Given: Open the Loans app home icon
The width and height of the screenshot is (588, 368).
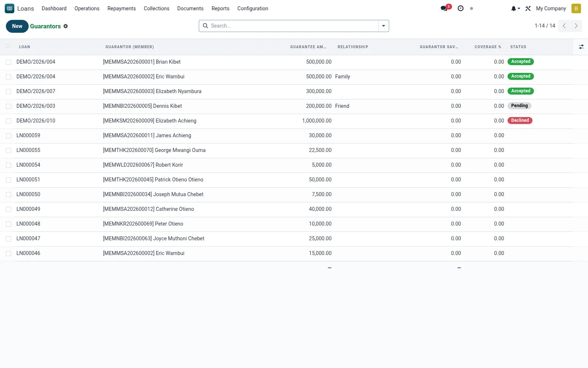Looking at the screenshot, I should click(10, 8).
